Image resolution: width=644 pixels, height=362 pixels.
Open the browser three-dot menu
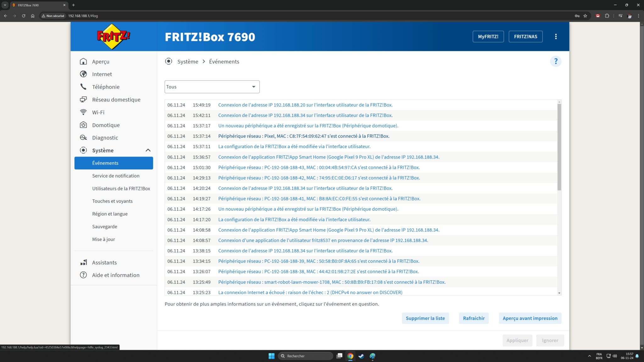638,16
